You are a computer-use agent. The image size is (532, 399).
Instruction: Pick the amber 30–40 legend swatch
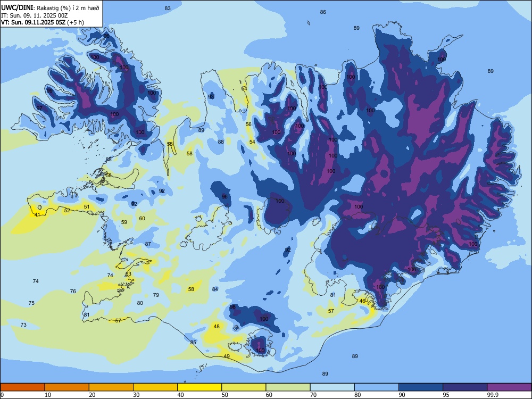point(155,387)
